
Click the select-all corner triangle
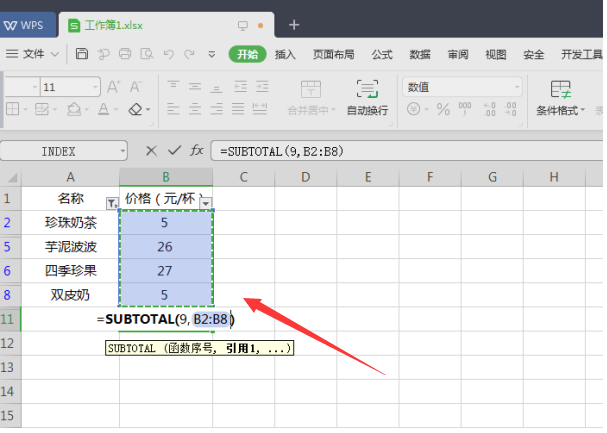[x=11, y=177]
